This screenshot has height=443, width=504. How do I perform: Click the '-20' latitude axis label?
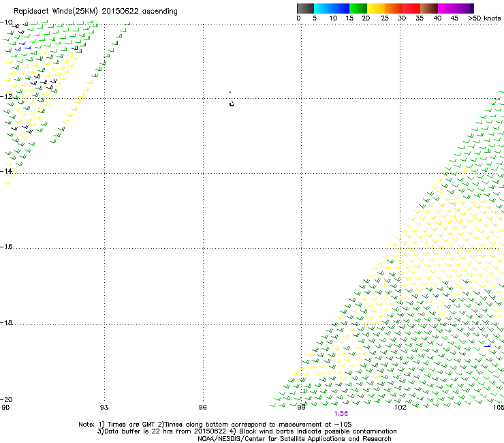(6, 399)
